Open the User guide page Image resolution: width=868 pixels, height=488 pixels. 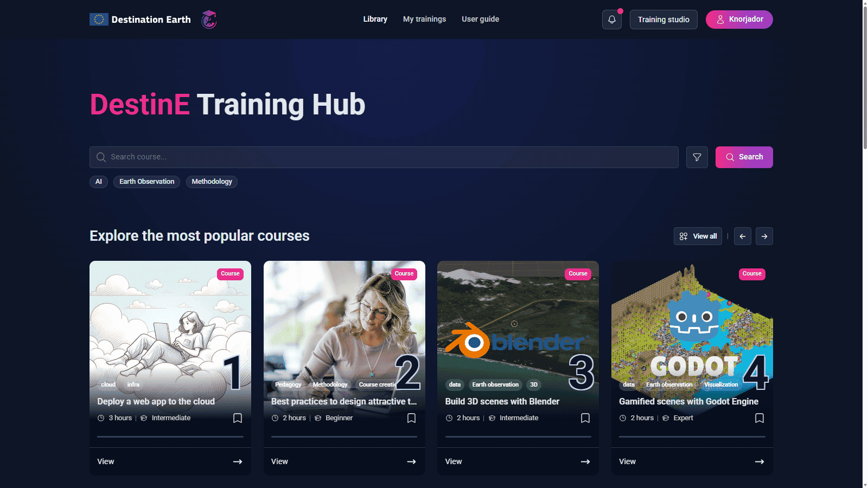click(x=480, y=19)
